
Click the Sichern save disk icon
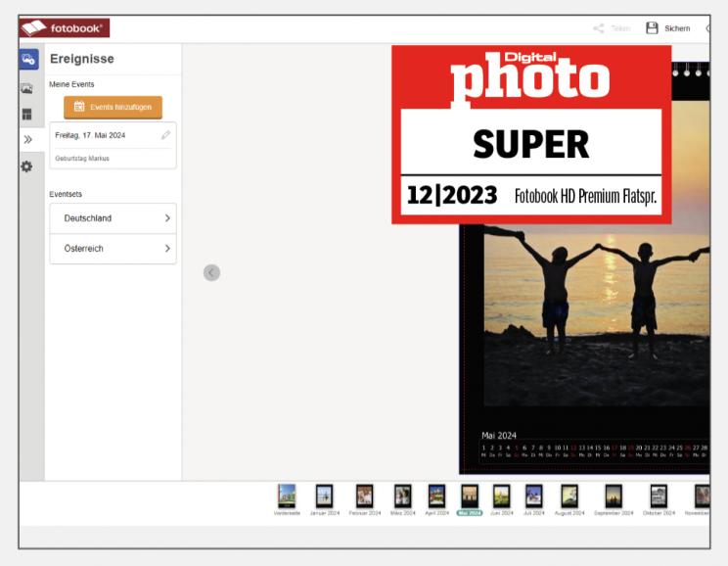[652, 27]
